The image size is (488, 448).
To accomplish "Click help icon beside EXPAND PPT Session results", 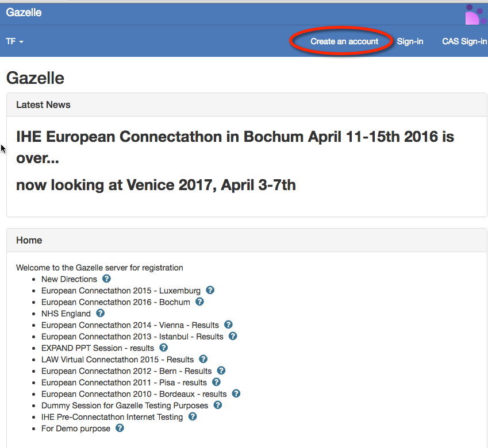I will click(x=163, y=347).
